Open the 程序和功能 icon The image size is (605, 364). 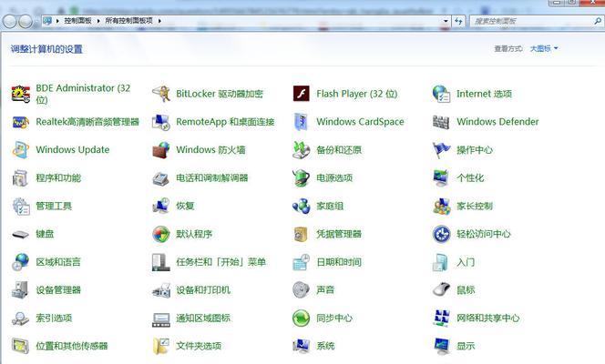click(20, 178)
